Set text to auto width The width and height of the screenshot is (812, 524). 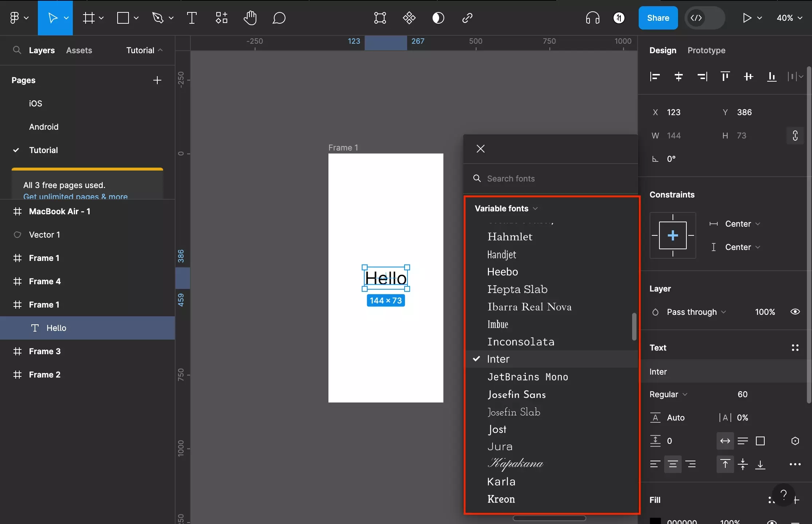725,441
